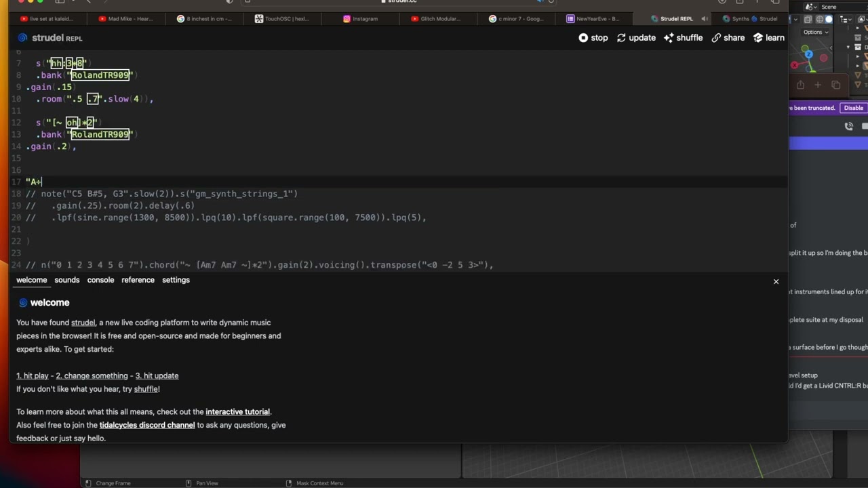The height and width of the screenshot is (488, 868).
Task: Switch to TouchOSC browser tab
Action: [x=283, y=19]
